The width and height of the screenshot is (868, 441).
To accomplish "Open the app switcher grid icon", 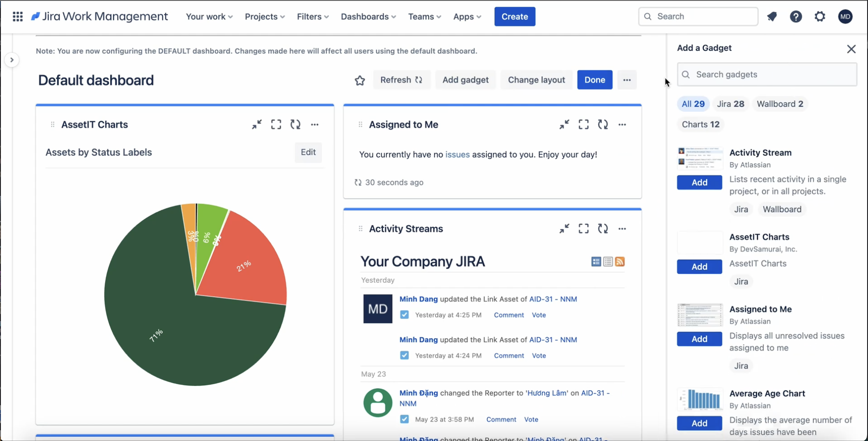I will pos(17,17).
